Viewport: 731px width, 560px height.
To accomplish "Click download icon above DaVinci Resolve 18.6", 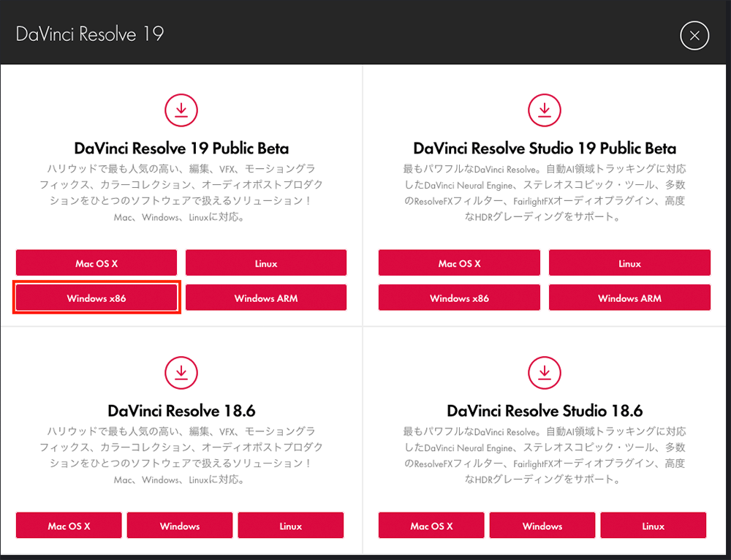I will (181, 373).
